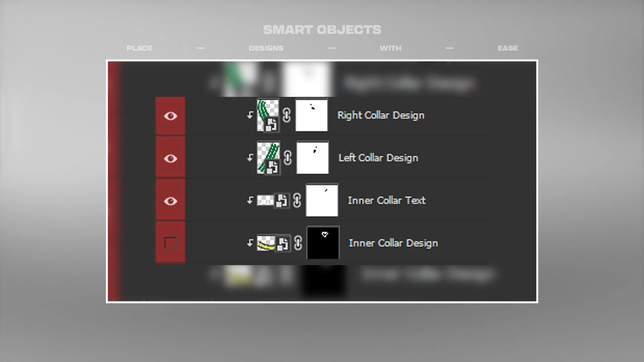
Task: Toggle visibility of Inner Collar Text
Action: (170, 201)
